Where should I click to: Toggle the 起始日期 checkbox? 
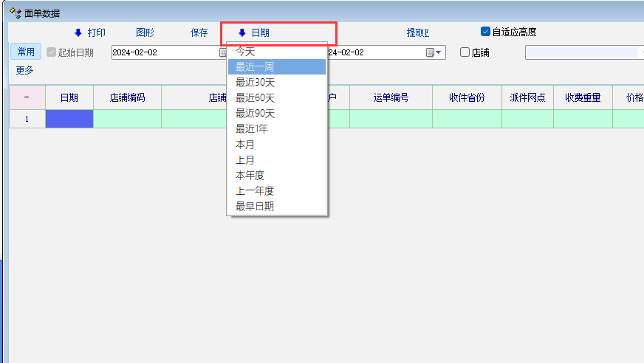tap(51, 52)
